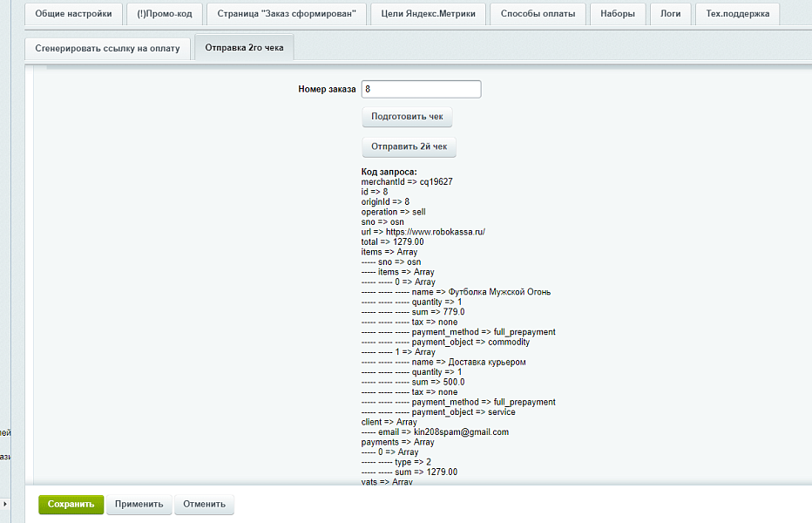812x523 pixels.
Task: Click the Применить button
Action: [x=139, y=504]
